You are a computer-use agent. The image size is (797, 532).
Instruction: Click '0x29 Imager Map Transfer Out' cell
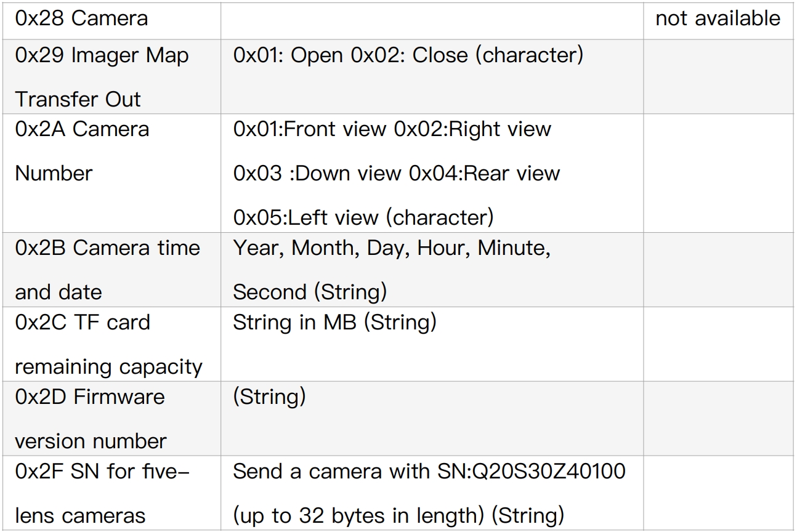click(x=102, y=77)
